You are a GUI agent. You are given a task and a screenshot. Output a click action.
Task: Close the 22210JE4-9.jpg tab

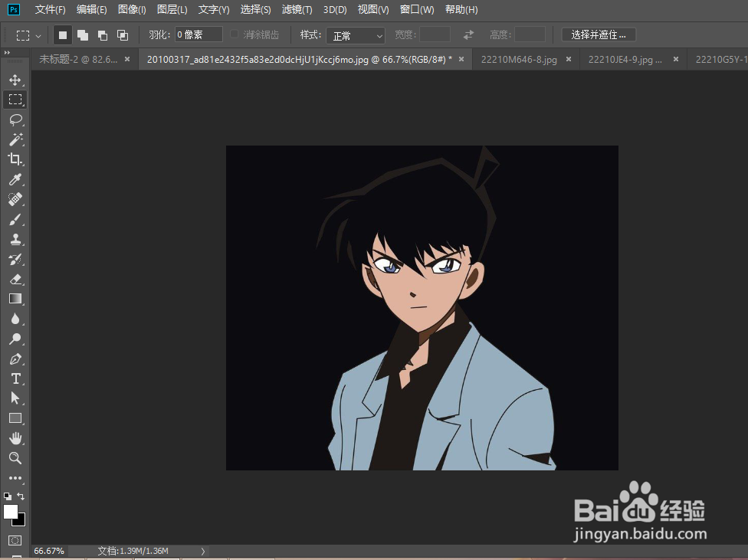click(676, 59)
